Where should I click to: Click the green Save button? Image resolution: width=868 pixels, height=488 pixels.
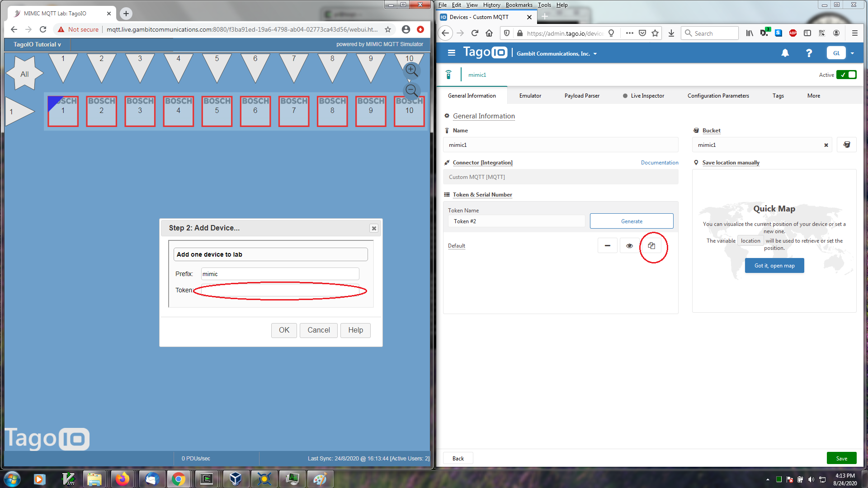point(841,458)
